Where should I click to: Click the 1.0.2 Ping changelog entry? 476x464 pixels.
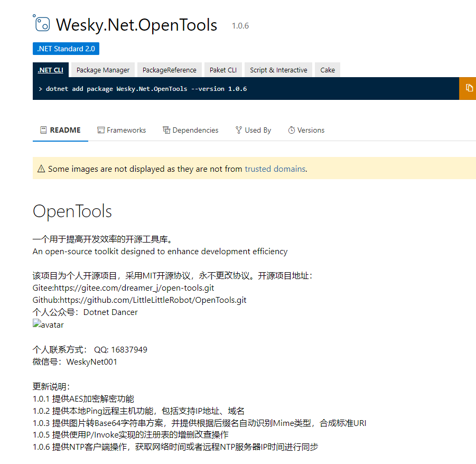[138, 411]
